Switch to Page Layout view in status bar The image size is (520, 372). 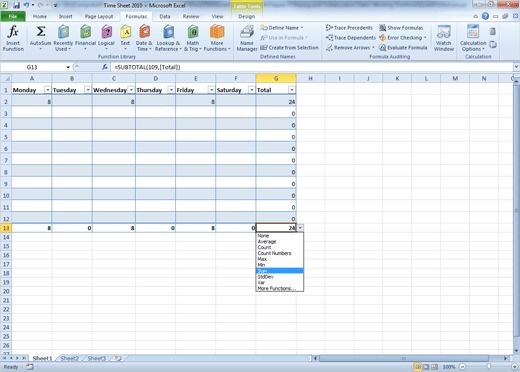[426, 367]
